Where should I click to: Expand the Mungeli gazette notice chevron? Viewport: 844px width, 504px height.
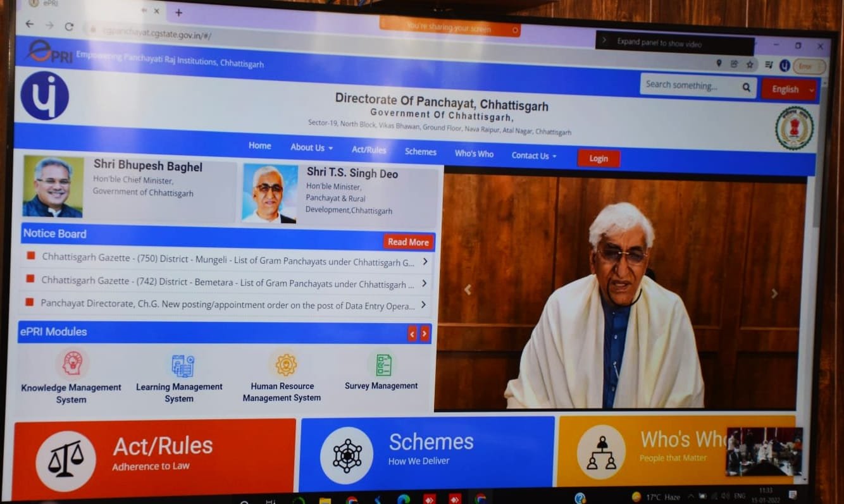click(x=425, y=261)
